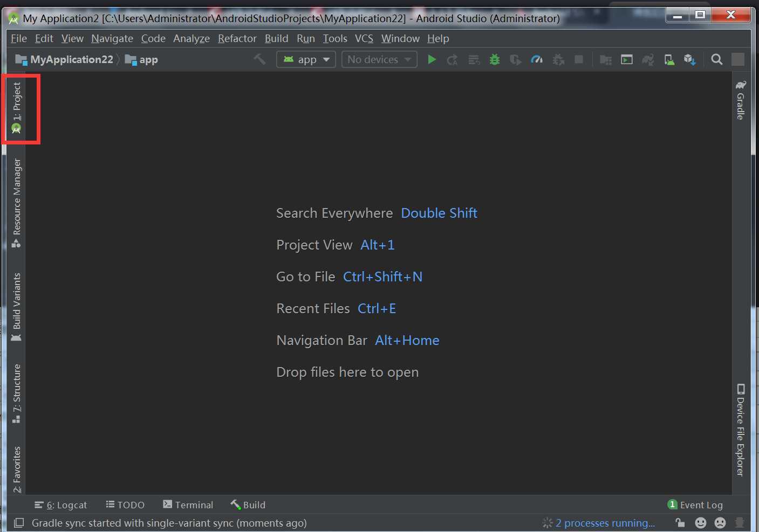This screenshot has height=532, width=759.
Task: Click the user avatar square icon
Action: 738,59
